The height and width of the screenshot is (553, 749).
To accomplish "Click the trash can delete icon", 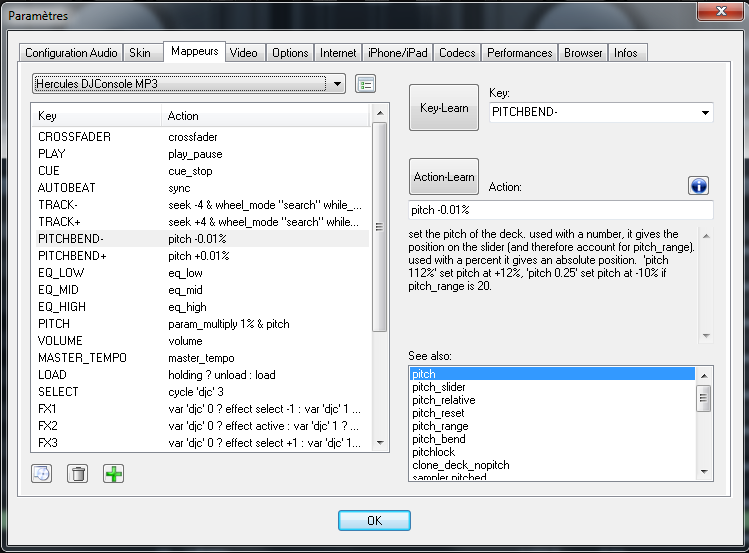I will pyautogui.click(x=77, y=473).
